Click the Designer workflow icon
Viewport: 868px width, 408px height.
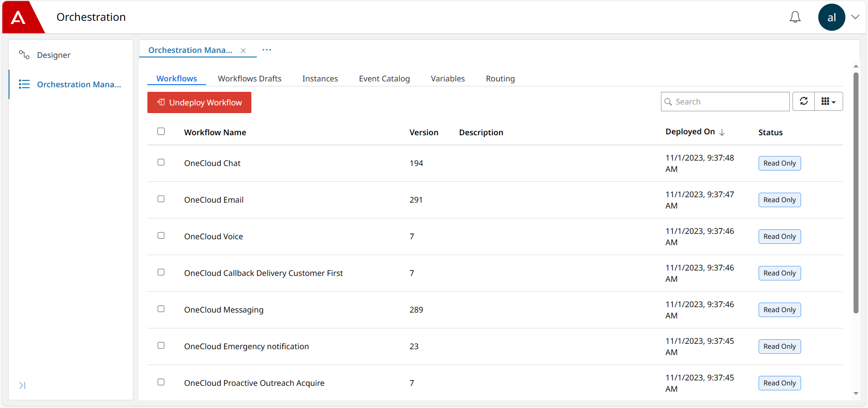tap(24, 55)
